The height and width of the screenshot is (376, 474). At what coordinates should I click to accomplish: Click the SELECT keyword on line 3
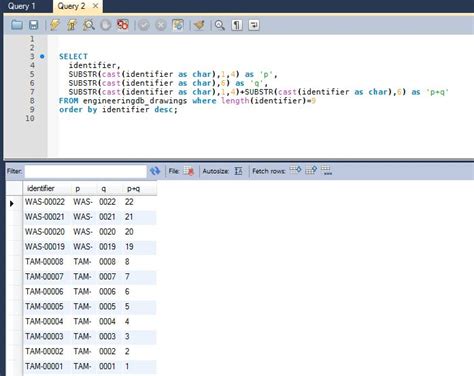73,56
